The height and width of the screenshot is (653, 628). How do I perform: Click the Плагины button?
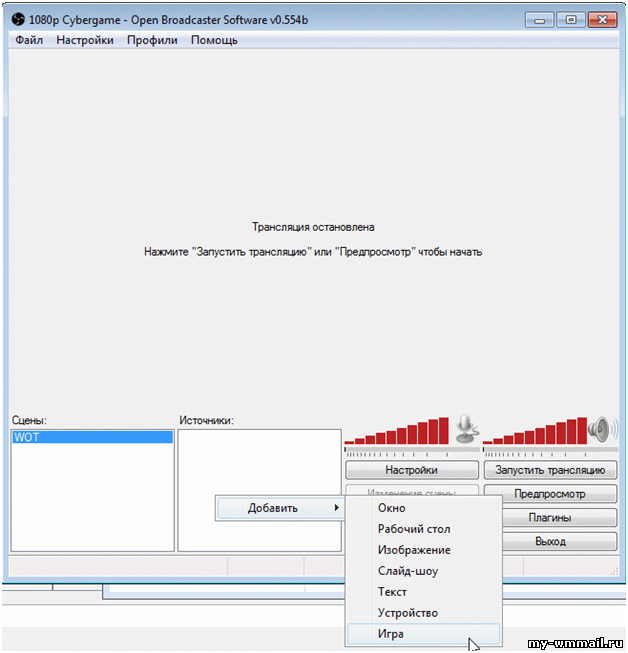559,518
